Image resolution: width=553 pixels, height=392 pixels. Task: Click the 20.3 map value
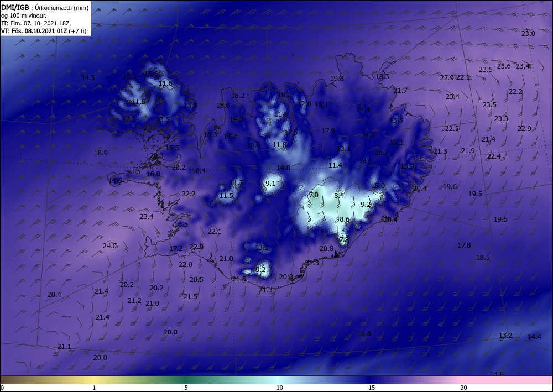click(156, 156)
